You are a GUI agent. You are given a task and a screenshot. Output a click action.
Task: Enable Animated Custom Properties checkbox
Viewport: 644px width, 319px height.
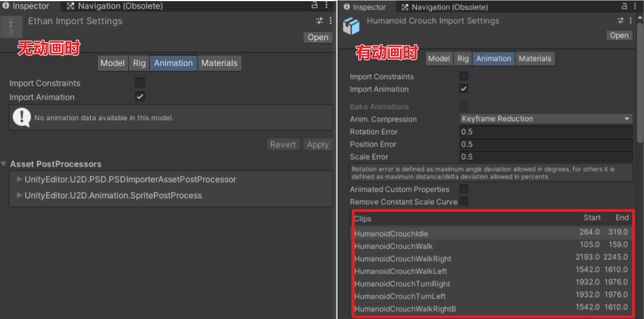coord(464,189)
